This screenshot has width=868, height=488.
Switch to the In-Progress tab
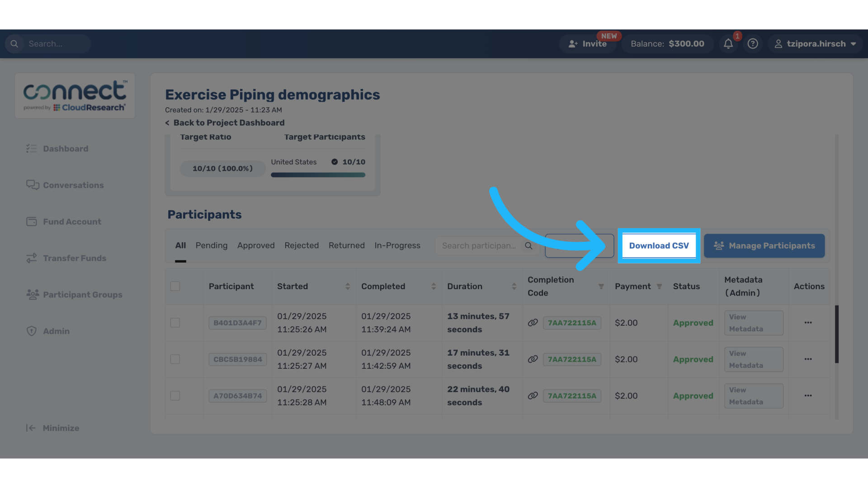pyautogui.click(x=397, y=245)
